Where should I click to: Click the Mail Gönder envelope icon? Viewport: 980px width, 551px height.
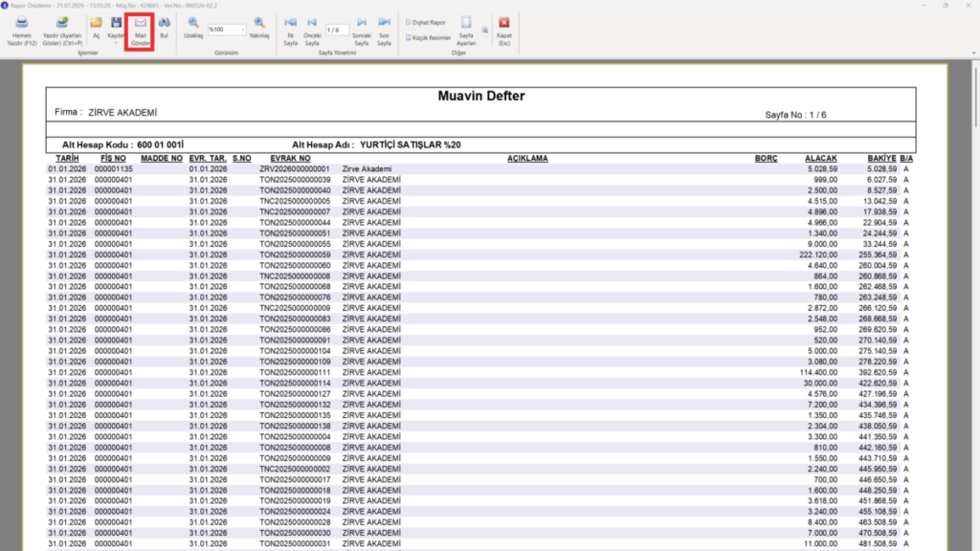point(140,23)
